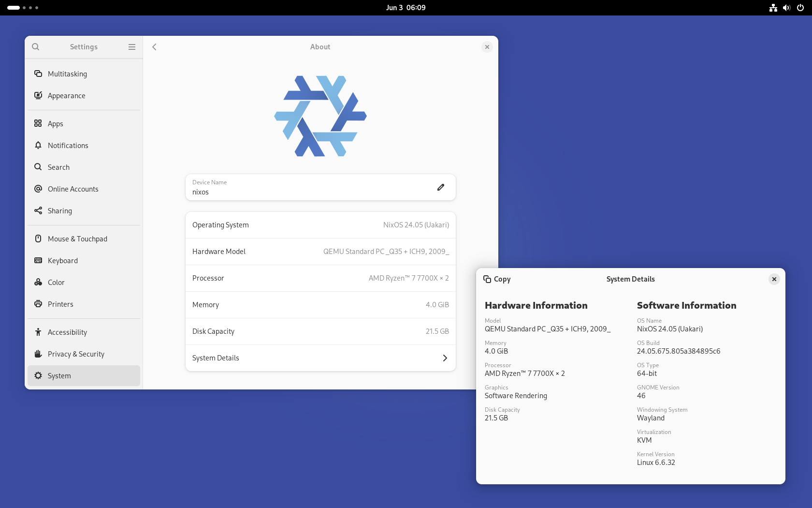
Task: Click Processor value in System Details
Action: [x=525, y=374]
